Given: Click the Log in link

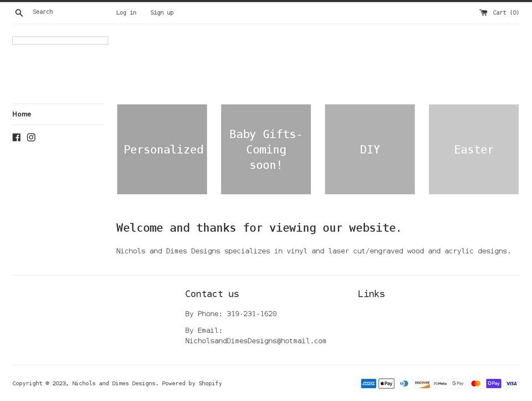Looking at the screenshot, I should (126, 12).
